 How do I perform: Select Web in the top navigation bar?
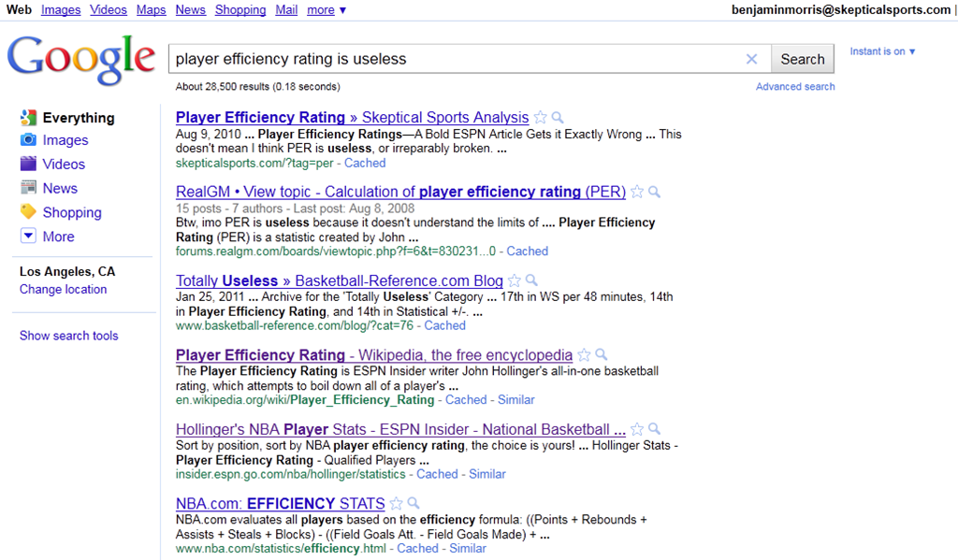point(19,10)
